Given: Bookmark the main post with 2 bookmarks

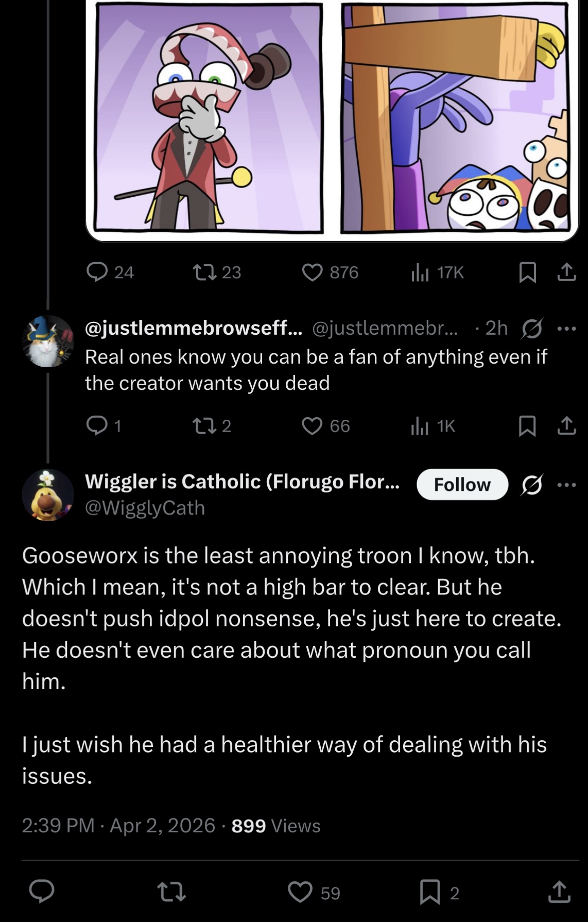Looking at the screenshot, I should [x=439, y=892].
